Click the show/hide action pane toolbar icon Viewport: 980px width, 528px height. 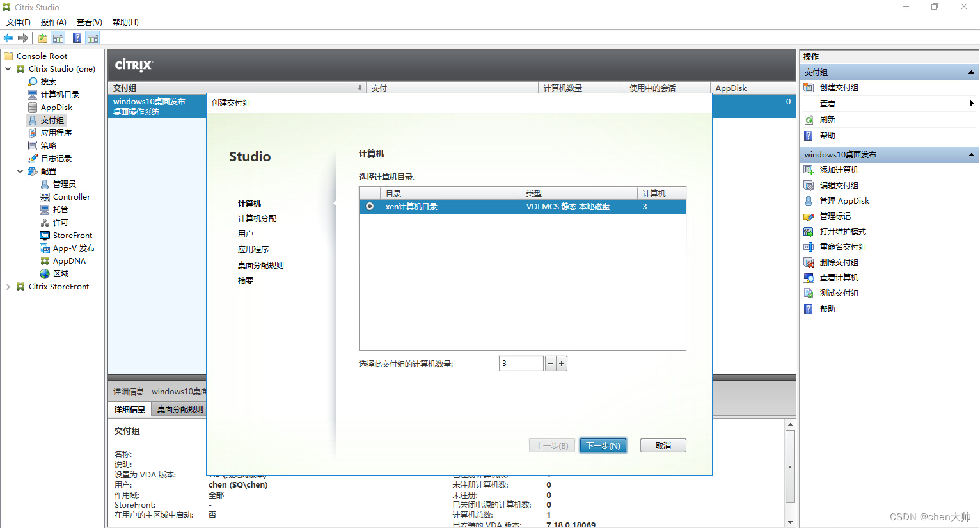pos(93,38)
